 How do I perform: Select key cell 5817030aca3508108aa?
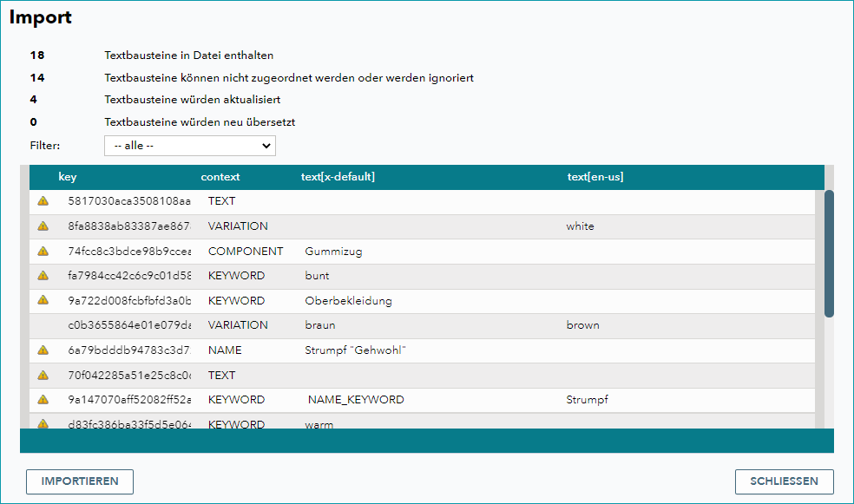click(x=129, y=201)
